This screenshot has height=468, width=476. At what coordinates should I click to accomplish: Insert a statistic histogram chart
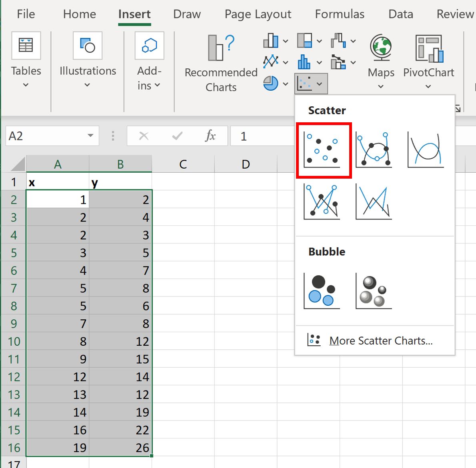[x=305, y=62]
